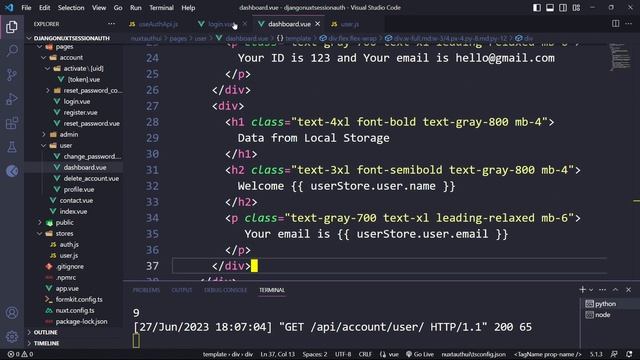The width and height of the screenshot is (640, 360).
Task: Change the CRLF end of line setting
Action: [x=365, y=354]
